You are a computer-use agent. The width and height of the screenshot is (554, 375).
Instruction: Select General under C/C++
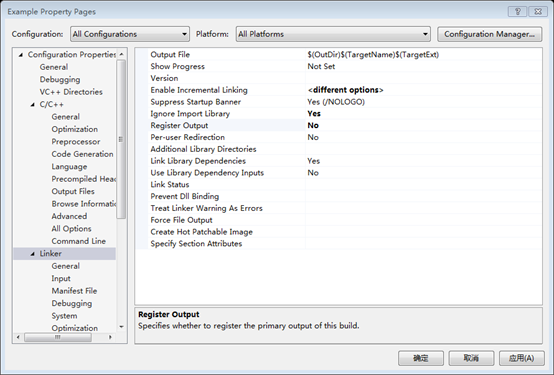(65, 117)
